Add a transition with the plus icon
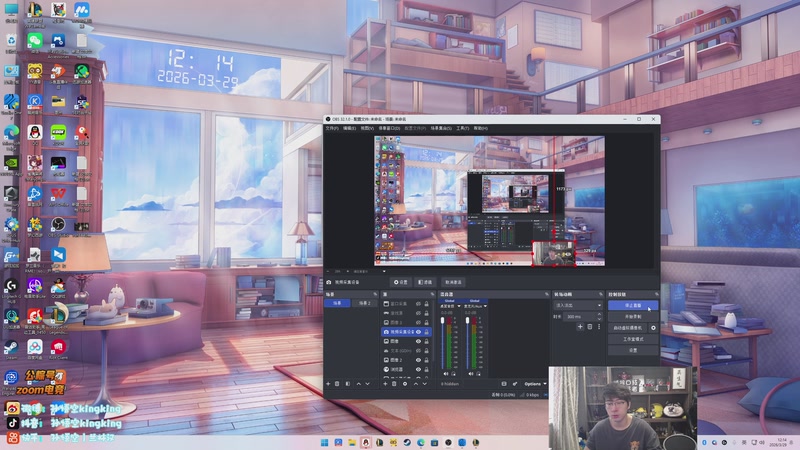The image size is (800, 450). point(580,327)
